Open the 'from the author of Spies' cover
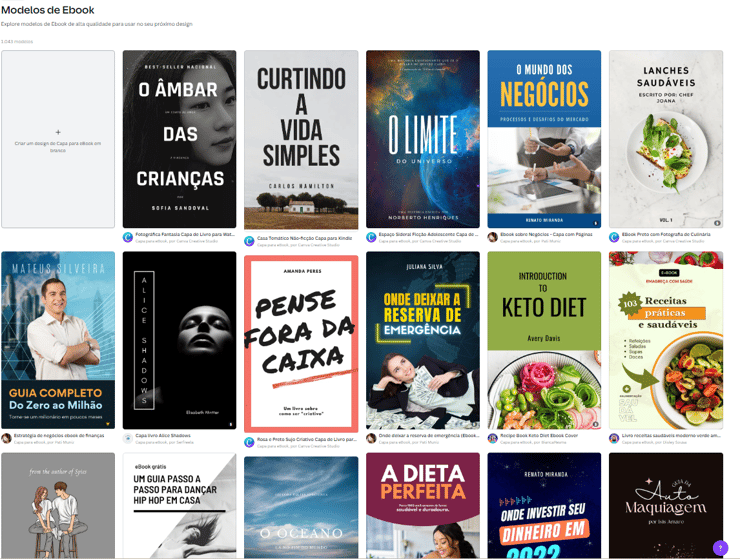740x559 pixels. (58, 506)
